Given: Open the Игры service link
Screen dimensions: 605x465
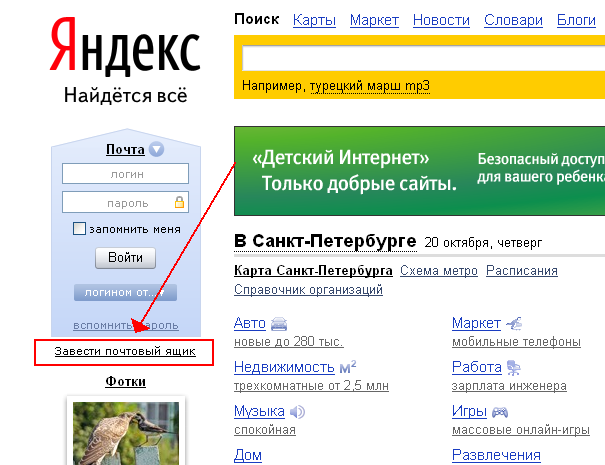Looking at the screenshot, I should 469,411.
